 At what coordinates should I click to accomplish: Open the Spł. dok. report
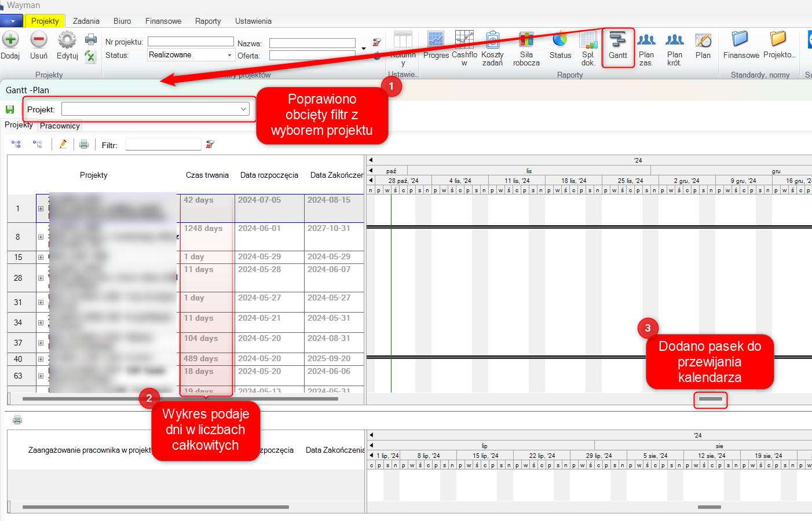point(588,39)
